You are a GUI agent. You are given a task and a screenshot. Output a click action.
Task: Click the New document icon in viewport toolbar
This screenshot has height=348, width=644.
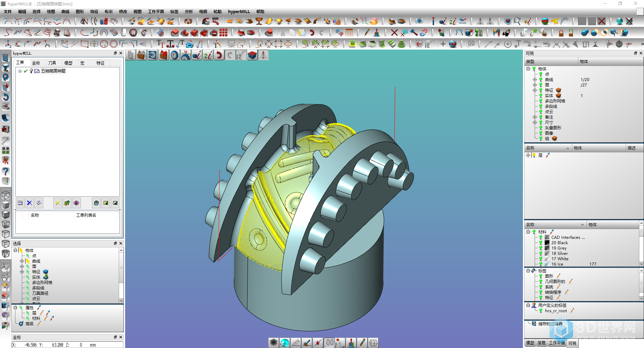coord(131,55)
